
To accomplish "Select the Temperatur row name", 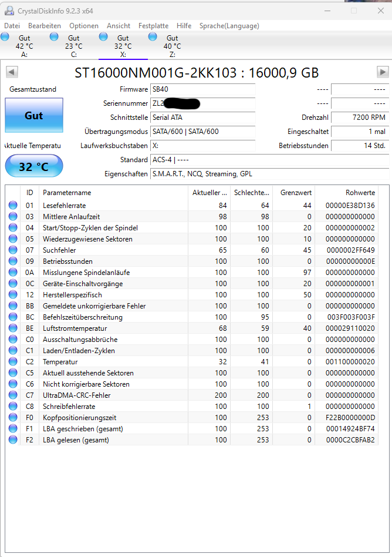I will 60,361.
